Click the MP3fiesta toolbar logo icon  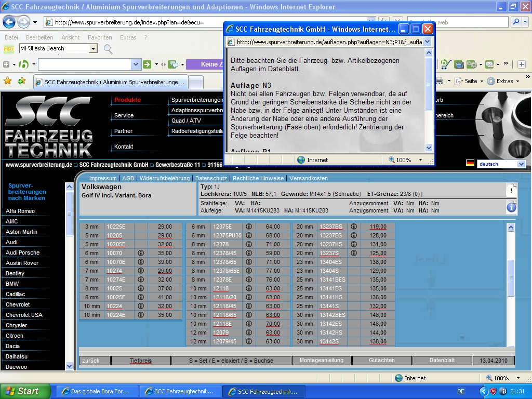[8, 49]
